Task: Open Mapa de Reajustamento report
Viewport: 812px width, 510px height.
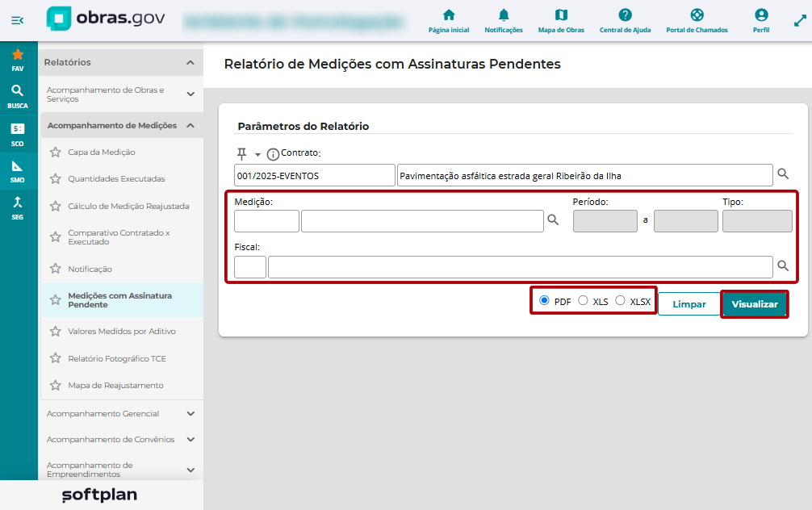Action: [x=115, y=386]
